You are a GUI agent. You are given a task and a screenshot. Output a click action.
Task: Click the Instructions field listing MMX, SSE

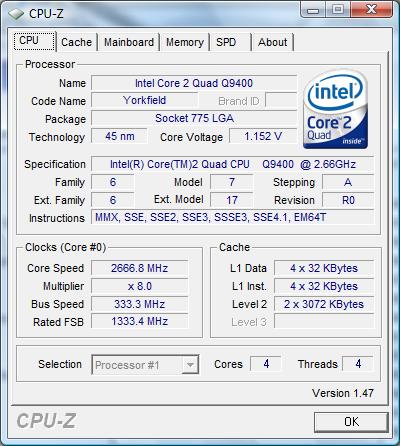point(232,218)
